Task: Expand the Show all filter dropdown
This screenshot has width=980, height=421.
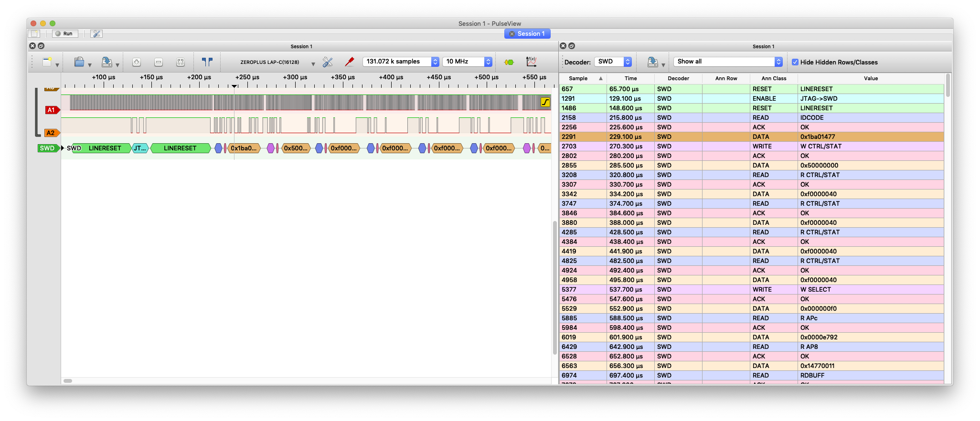Action: pos(728,62)
